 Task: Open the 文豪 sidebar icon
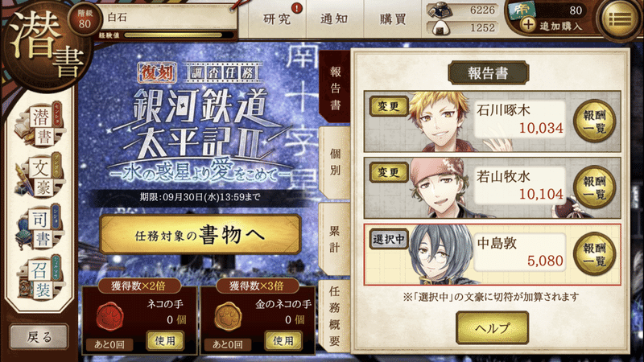(x=39, y=176)
